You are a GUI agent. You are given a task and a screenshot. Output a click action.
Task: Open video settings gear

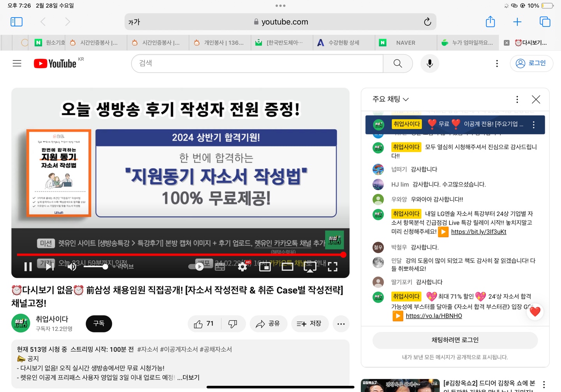pyautogui.click(x=242, y=267)
